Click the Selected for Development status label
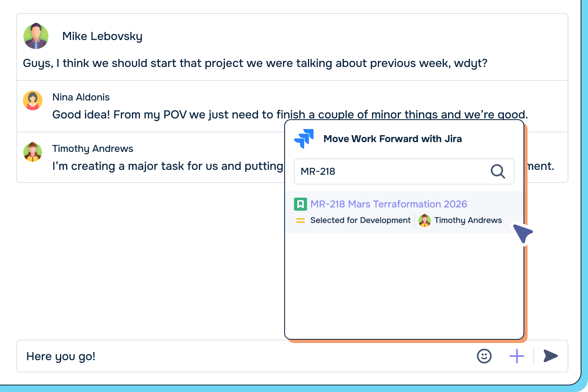 361,220
